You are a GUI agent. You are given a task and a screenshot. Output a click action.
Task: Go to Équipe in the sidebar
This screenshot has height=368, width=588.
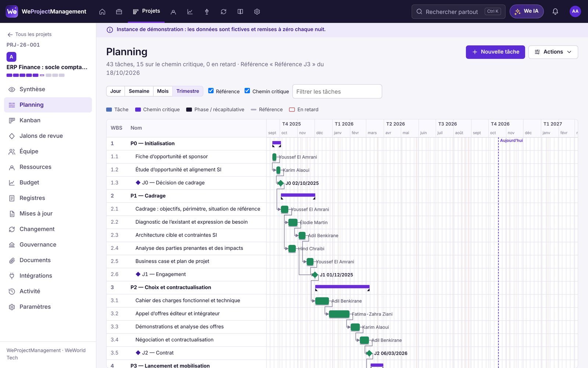(x=48, y=151)
